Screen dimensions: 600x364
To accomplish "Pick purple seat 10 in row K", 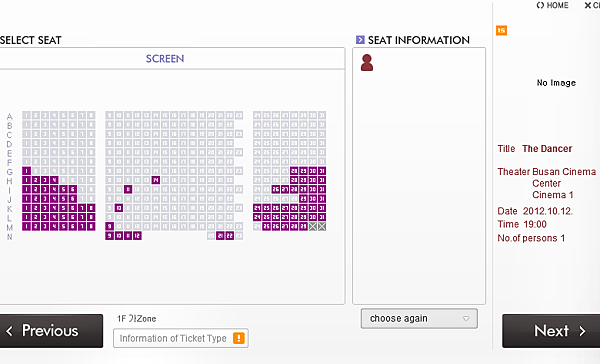I will point(119,208).
